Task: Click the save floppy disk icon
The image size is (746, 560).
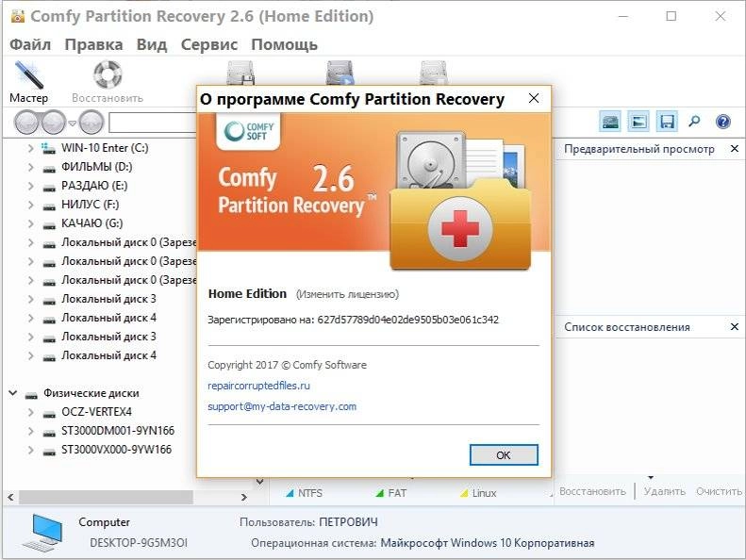Action: click(x=667, y=123)
